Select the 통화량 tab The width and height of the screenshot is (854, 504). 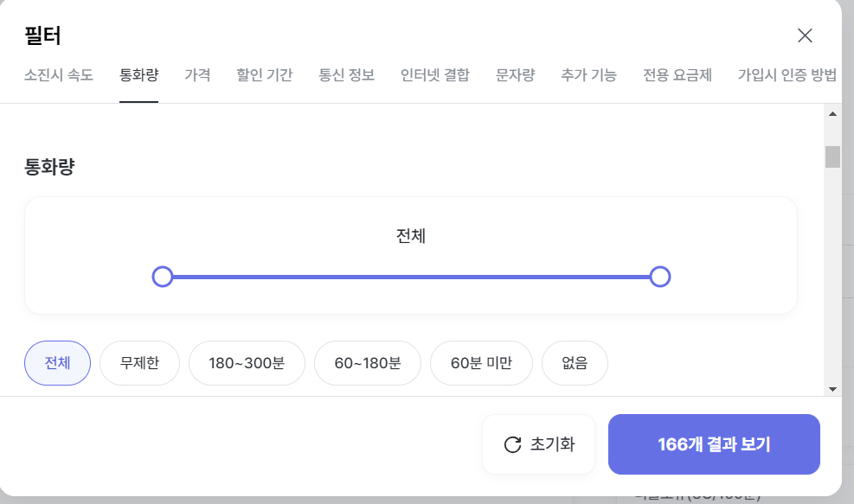coord(139,75)
